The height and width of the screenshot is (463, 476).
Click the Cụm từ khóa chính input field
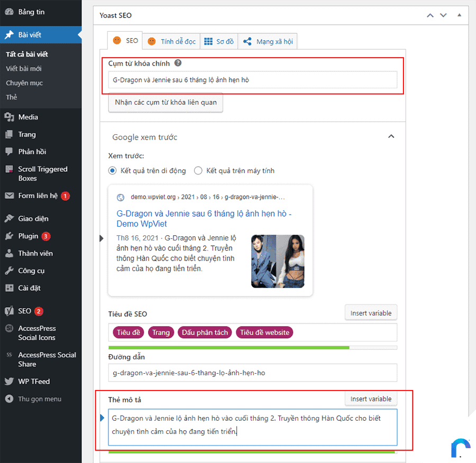pyautogui.click(x=253, y=80)
